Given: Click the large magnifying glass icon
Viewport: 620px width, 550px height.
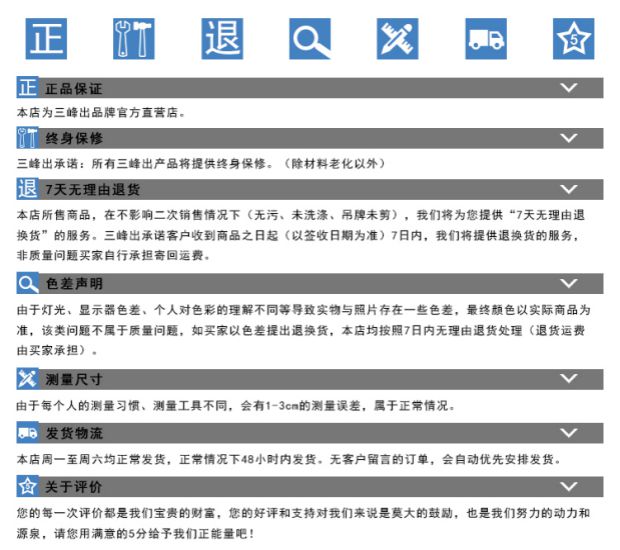Looking at the screenshot, I should click(x=310, y=39).
